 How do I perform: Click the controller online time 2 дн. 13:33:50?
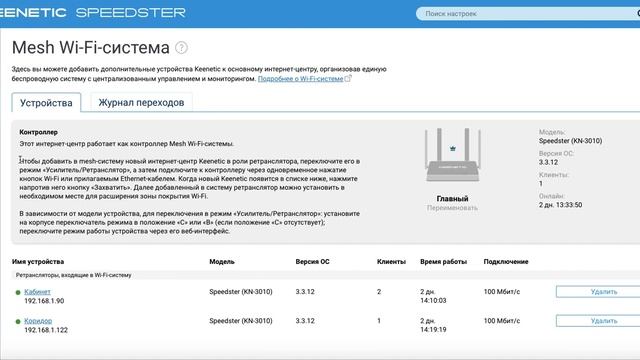pos(560,205)
